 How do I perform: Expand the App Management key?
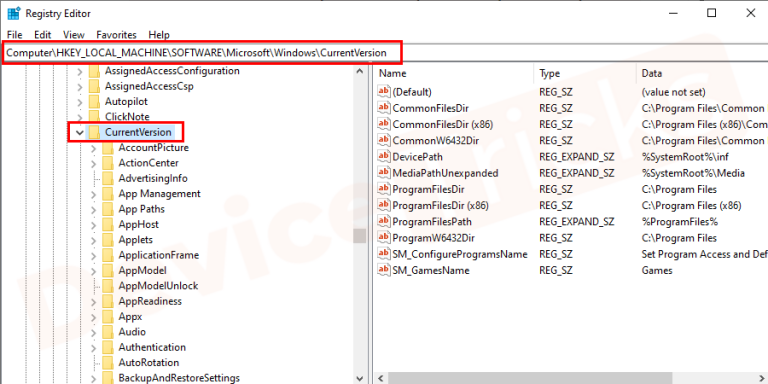pyautogui.click(x=94, y=194)
